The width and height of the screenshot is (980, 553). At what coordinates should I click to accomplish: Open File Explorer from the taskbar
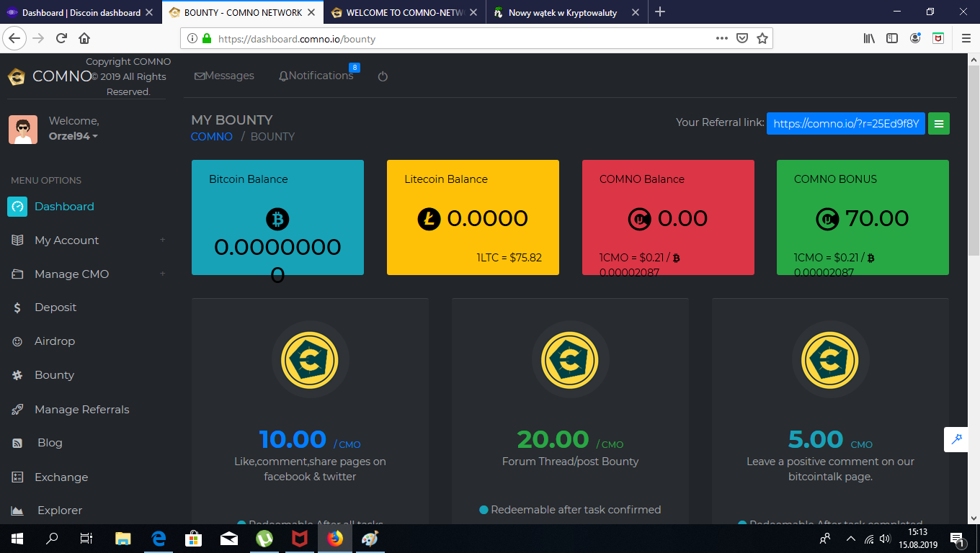point(123,539)
